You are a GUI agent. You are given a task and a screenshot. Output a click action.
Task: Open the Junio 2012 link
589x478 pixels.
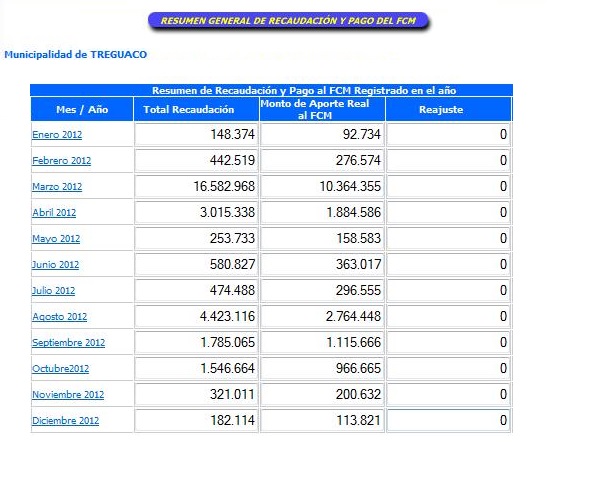56,264
